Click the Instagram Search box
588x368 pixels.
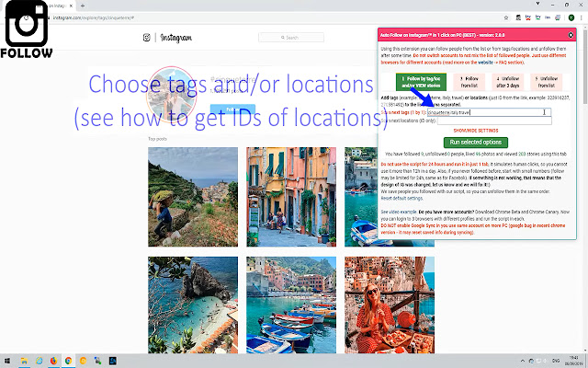coord(291,38)
